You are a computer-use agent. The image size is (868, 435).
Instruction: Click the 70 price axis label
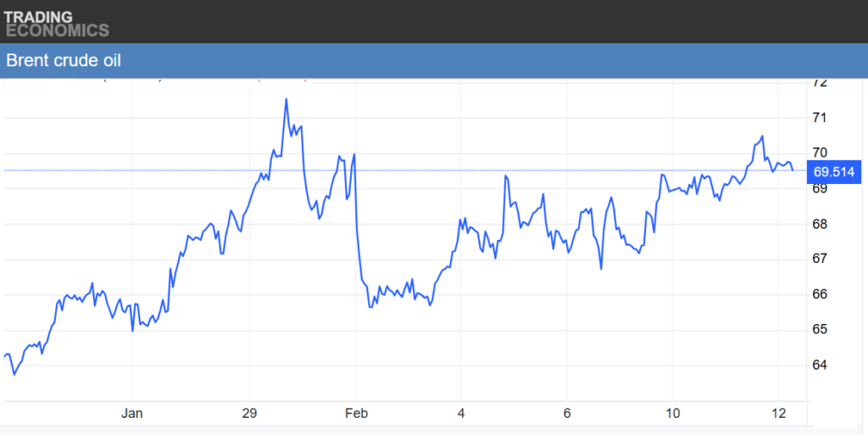point(820,153)
